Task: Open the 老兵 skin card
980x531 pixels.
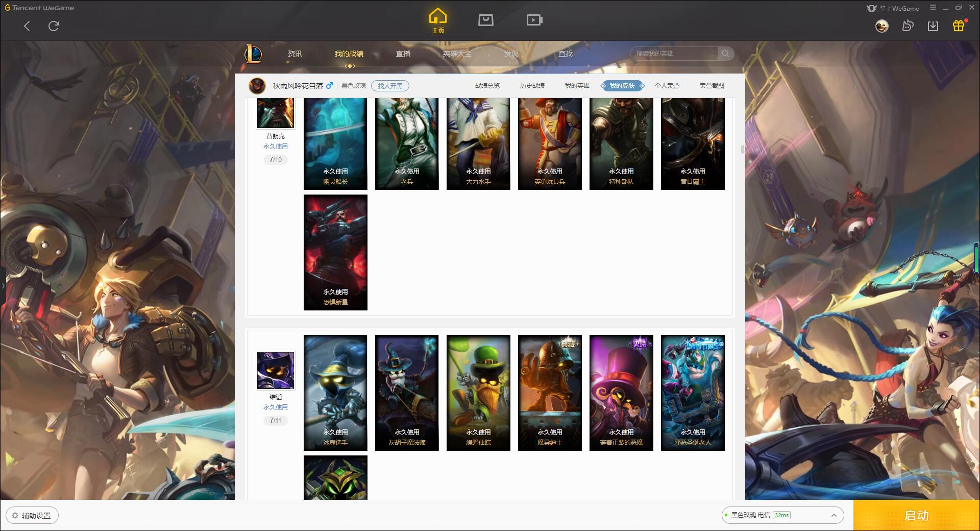Action: point(407,144)
